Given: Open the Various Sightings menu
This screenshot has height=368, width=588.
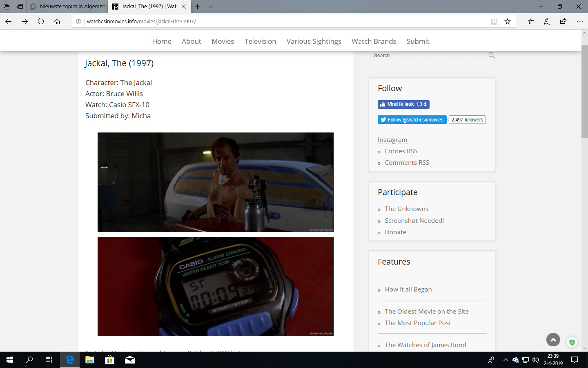Looking at the screenshot, I should click(314, 41).
